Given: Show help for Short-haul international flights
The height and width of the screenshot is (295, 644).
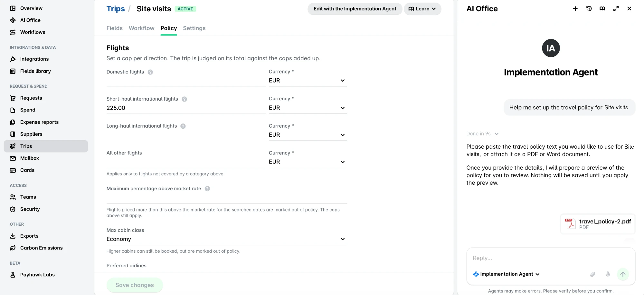Looking at the screenshot, I should coord(184,99).
